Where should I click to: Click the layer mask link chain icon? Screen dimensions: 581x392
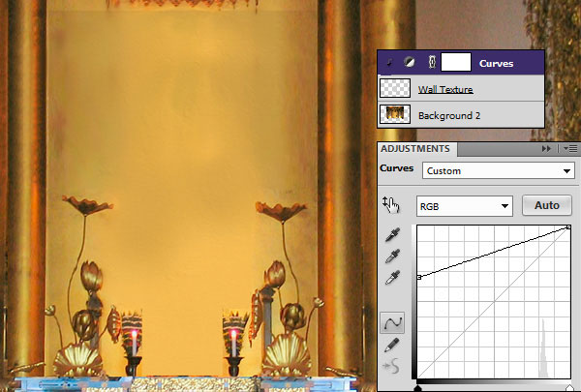tap(432, 62)
